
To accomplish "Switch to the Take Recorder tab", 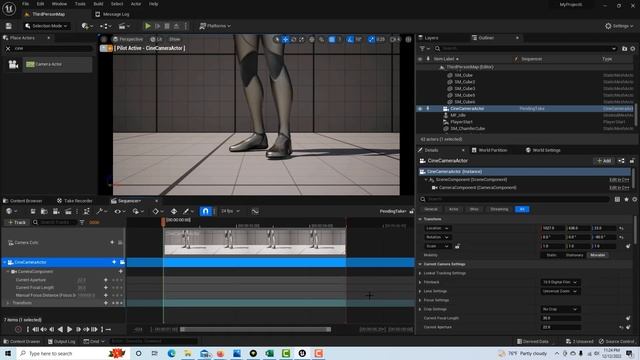I will click(x=75, y=201).
